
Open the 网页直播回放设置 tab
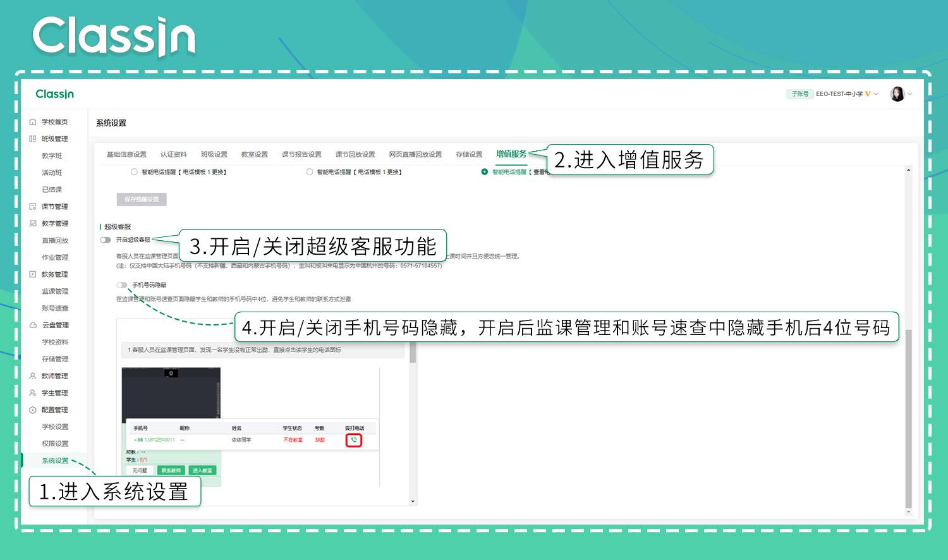[415, 154]
